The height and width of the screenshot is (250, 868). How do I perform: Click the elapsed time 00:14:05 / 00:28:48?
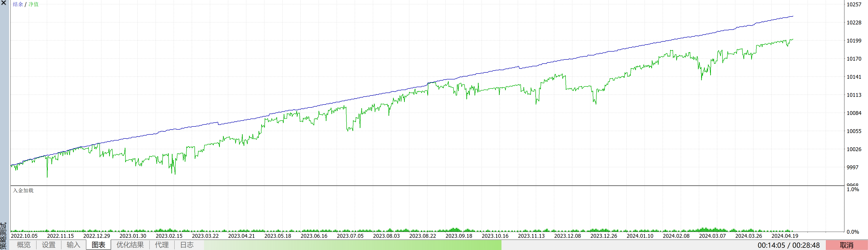pyautogui.click(x=789, y=245)
